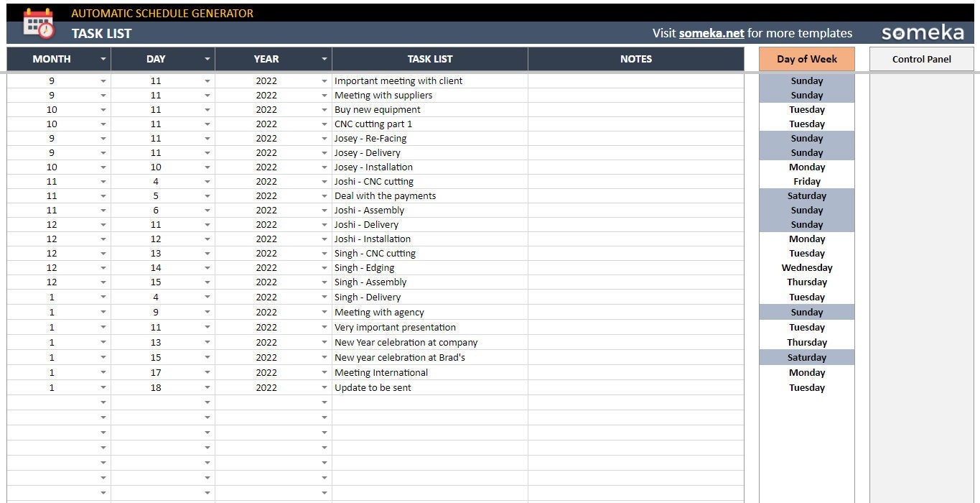980x503 pixels.
Task: Open the day dropdown for 'Update to be sent'
Action: pos(207,387)
